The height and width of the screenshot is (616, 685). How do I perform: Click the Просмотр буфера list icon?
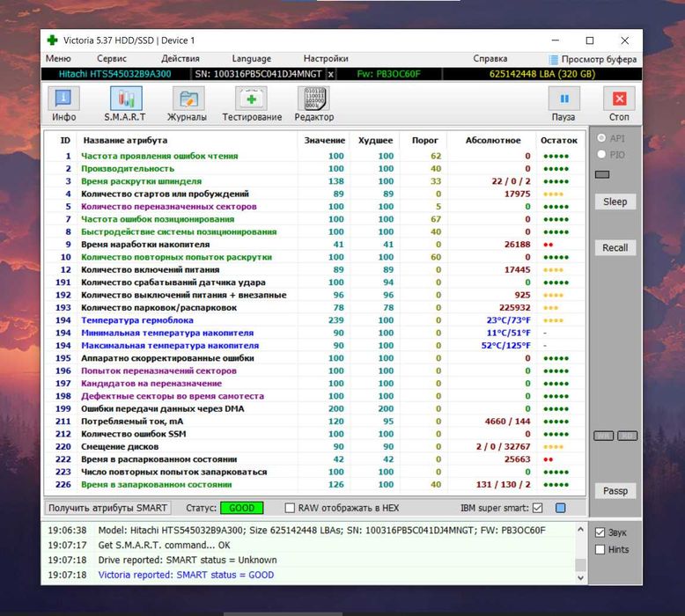(x=554, y=59)
